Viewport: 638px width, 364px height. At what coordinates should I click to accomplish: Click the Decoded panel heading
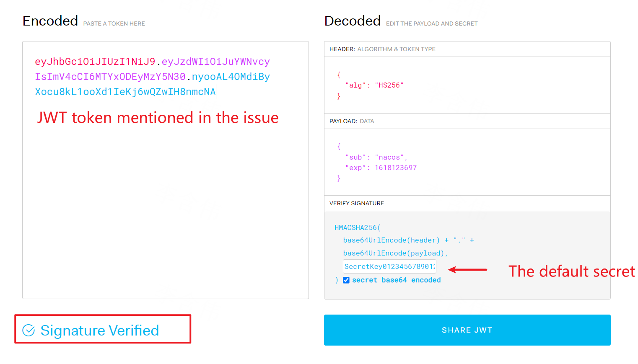click(353, 21)
